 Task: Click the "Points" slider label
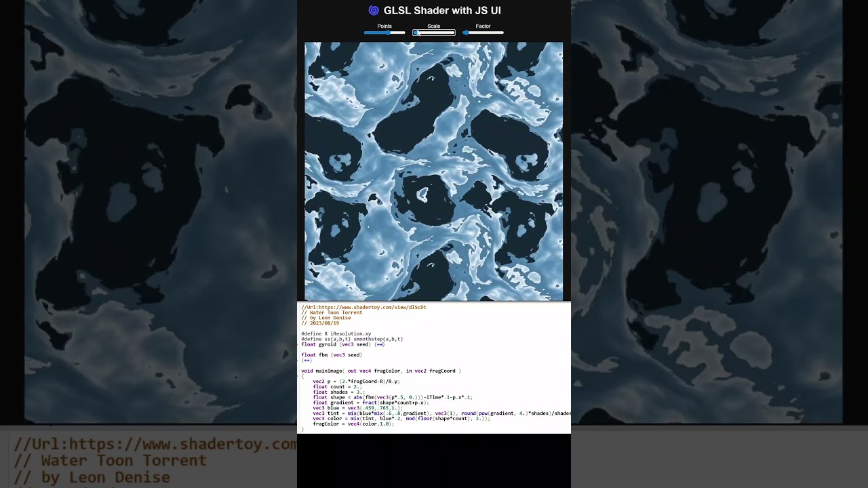[x=384, y=26]
